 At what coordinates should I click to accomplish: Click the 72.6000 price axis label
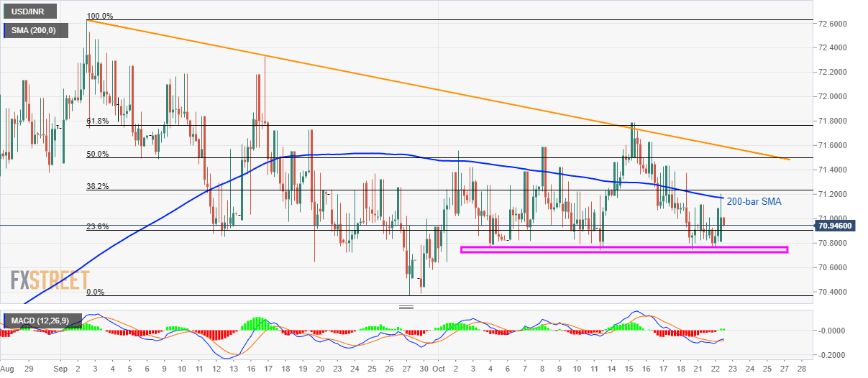click(837, 24)
